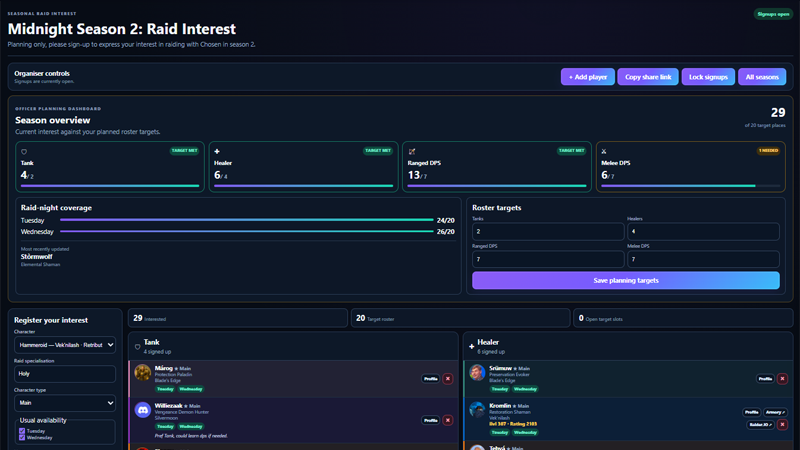The image size is (800, 450).
Task: Click Srùmuw's Wednesday availability tag
Action: tap(525, 389)
